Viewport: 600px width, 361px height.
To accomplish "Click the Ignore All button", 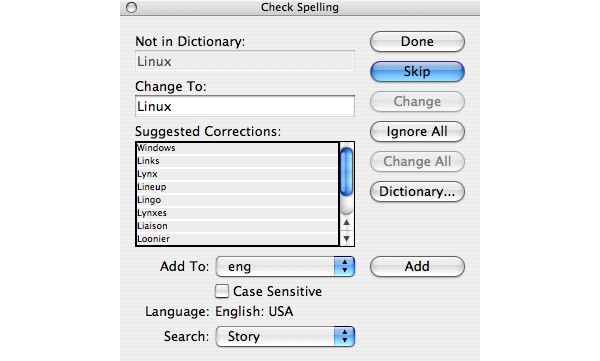I will point(417,131).
